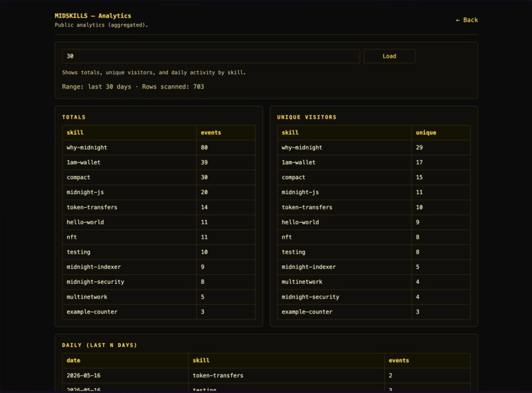532x393 pixels.
Task: Click the UNIQUE VISITORS section heading
Action: click(x=306, y=117)
